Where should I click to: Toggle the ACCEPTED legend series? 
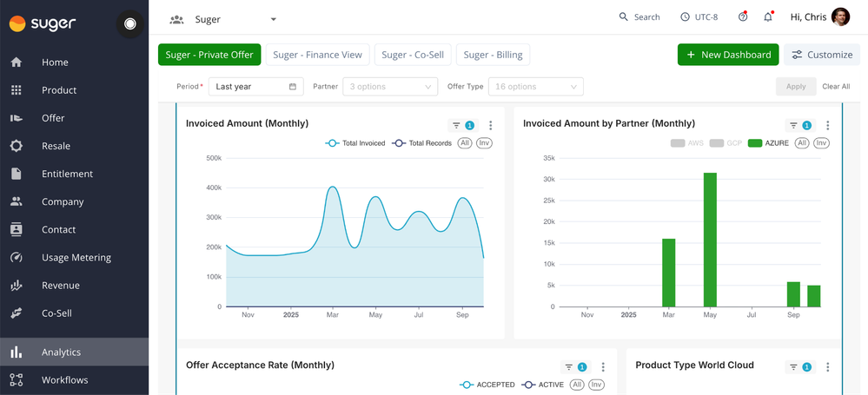[487, 385]
